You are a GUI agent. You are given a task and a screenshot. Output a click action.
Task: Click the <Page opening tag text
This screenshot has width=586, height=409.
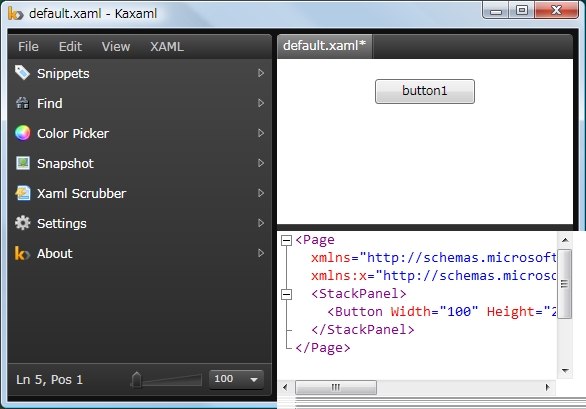point(315,240)
